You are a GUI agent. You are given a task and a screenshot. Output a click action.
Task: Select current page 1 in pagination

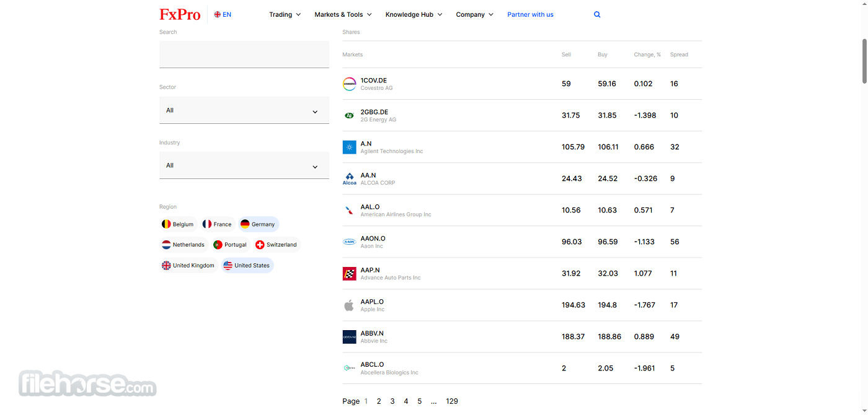(x=366, y=401)
